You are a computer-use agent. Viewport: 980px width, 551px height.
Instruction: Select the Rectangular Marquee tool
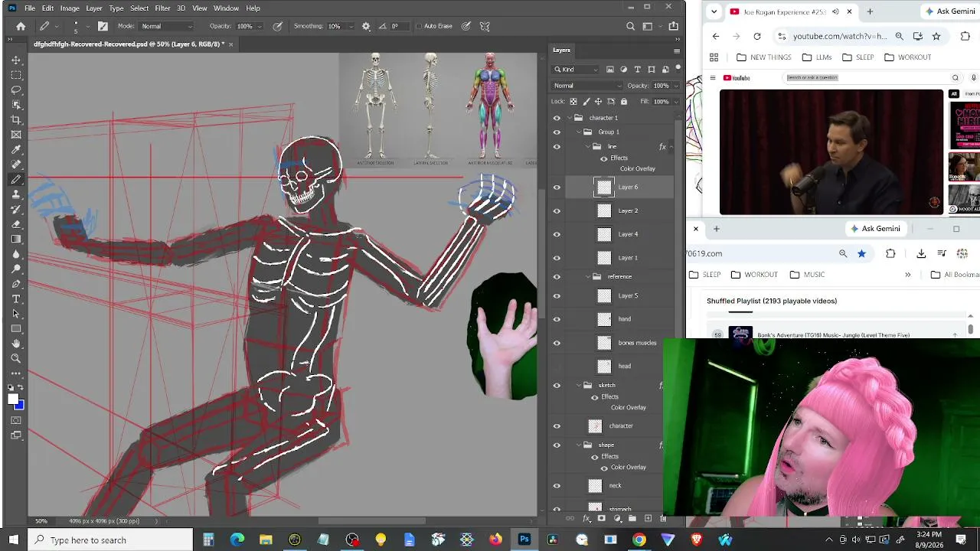tap(16, 75)
